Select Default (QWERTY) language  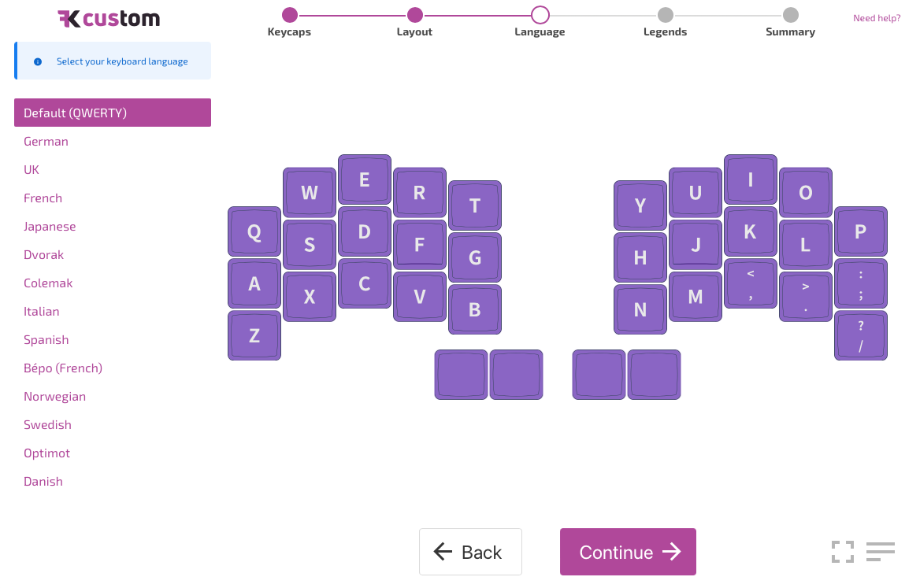pyautogui.click(x=113, y=113)
